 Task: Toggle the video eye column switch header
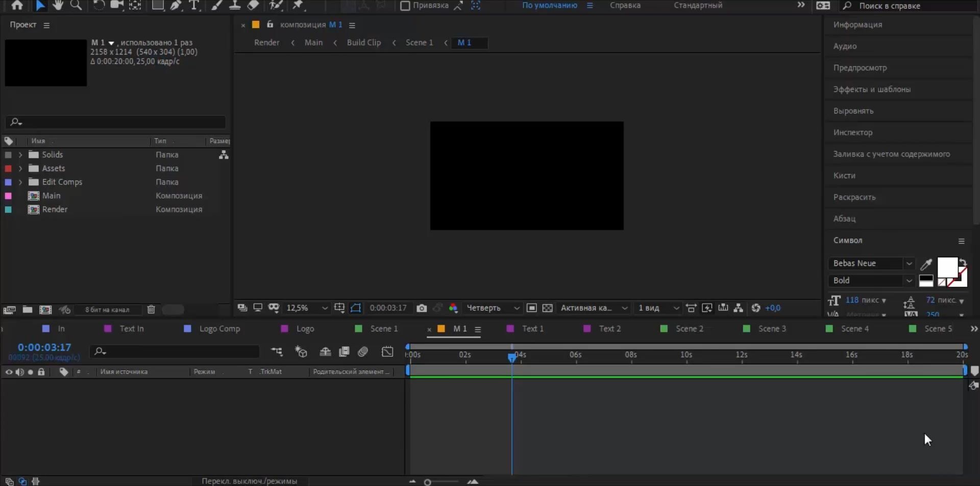pos(9,372)
